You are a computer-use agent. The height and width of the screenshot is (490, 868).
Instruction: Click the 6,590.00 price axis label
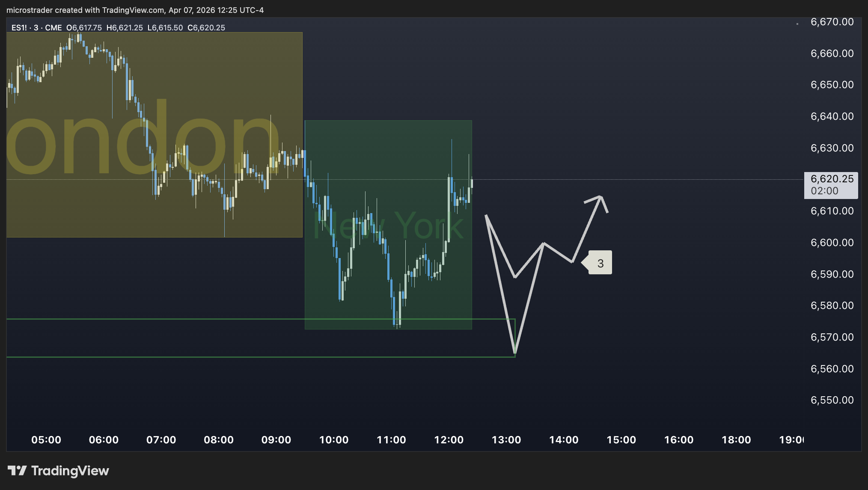(x=832, y=274)
